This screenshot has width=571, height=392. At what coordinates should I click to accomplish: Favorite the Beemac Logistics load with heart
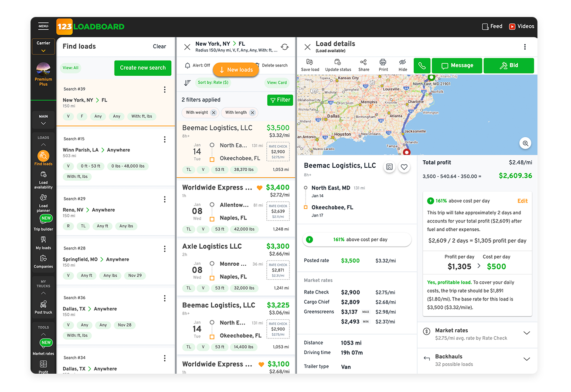click(404, 167)
